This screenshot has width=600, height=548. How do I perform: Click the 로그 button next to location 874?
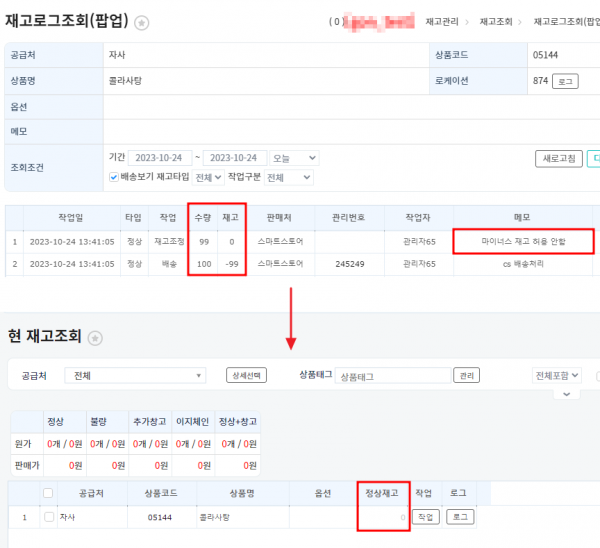[x=564, y=81]
